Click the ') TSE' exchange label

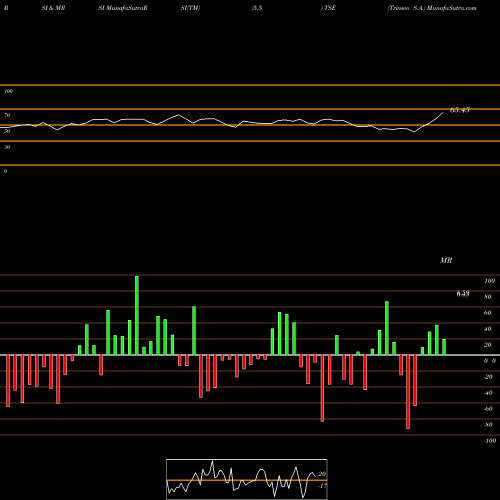(x=328, y=8)
